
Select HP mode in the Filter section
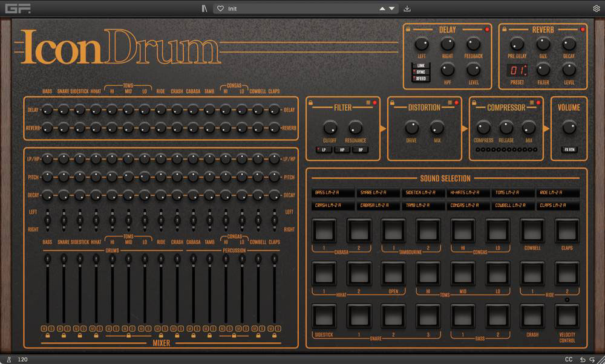[342, 149]
